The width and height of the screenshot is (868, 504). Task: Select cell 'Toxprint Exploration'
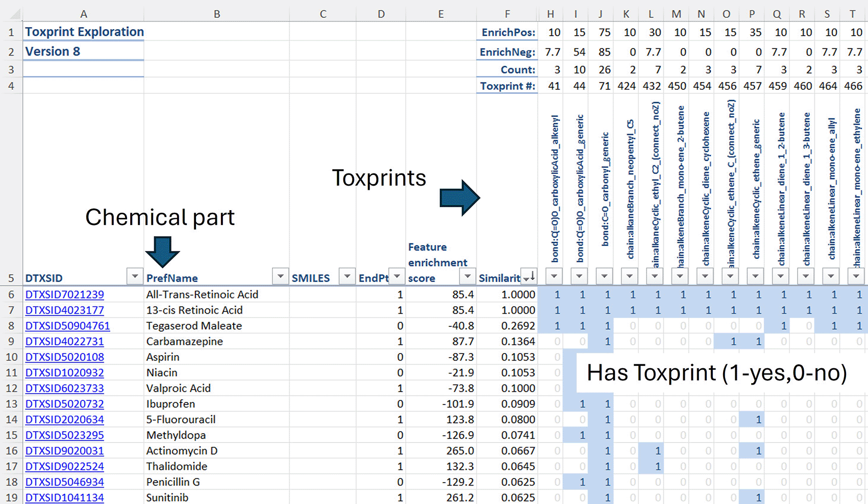pyautogui.click(x=83, y=32)
